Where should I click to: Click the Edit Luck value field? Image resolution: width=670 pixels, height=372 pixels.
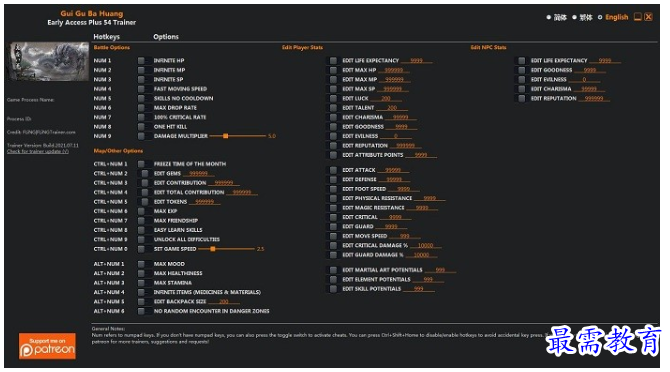385,98
